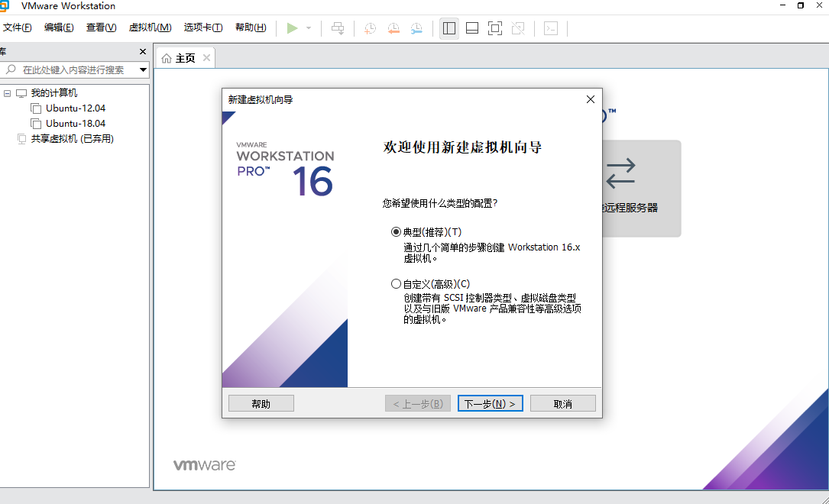Toggle the thumbnail bar view icon
829x504 pixels.
click(x=472, y=28)
